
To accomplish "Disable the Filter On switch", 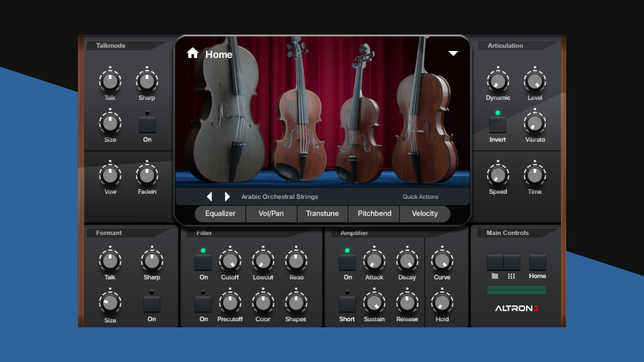I will (203, 262).
